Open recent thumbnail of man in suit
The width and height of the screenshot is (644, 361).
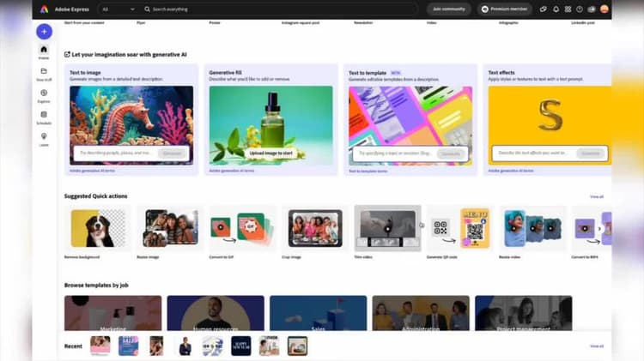(x=185, y=346)
